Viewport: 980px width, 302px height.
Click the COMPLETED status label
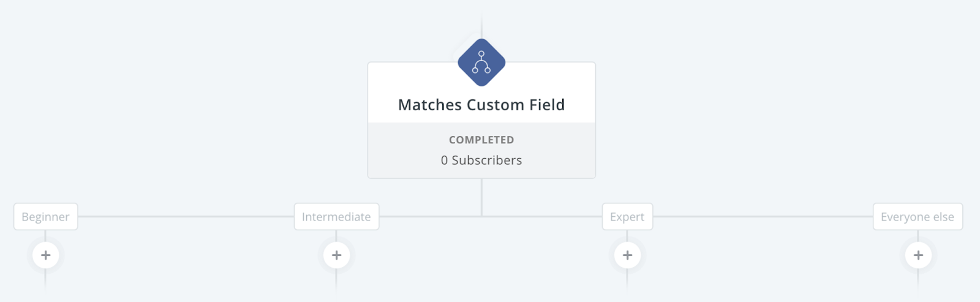coord(481,140)
